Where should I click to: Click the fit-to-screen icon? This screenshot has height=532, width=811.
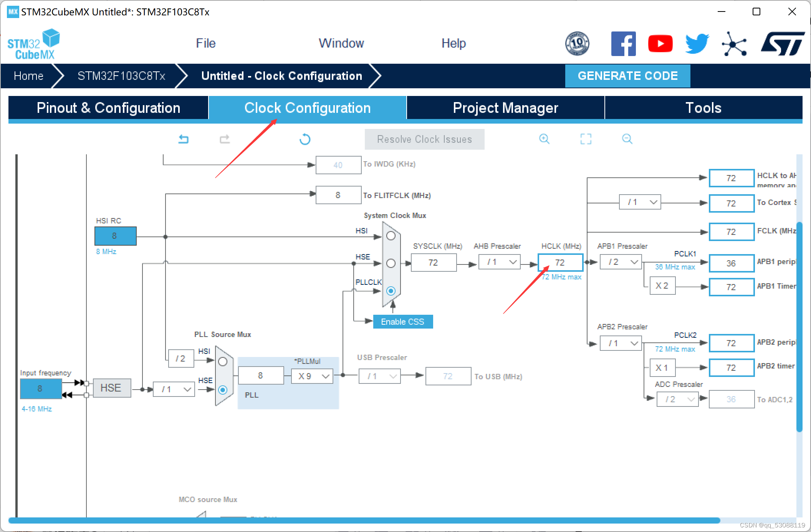[586, 139]
